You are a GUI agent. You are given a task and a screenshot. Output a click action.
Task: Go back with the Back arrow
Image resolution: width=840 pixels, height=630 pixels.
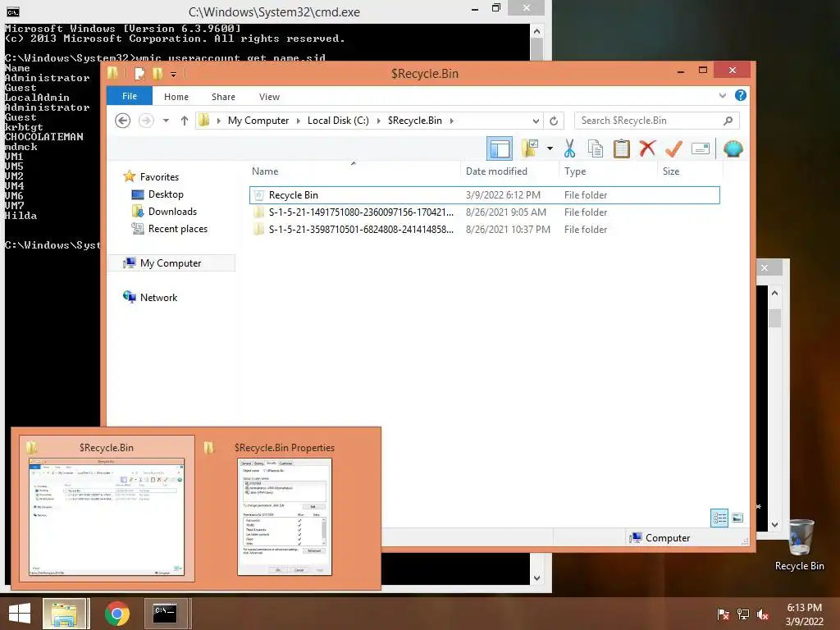(123, 121)
